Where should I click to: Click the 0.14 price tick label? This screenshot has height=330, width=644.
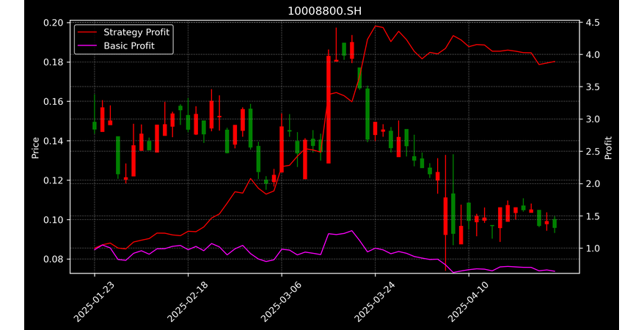pyautogui.click(x=54, y=141)
